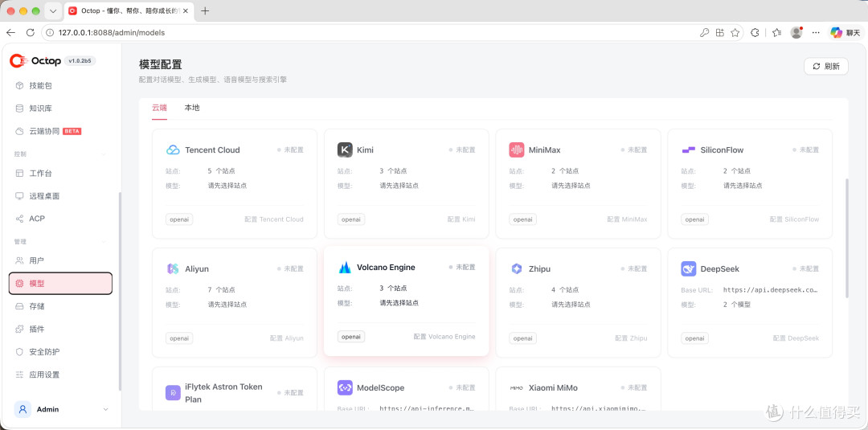This screenshot has width=868, height=430.
Task: Open browser favorites list icon
Action: tap(776, 33)
